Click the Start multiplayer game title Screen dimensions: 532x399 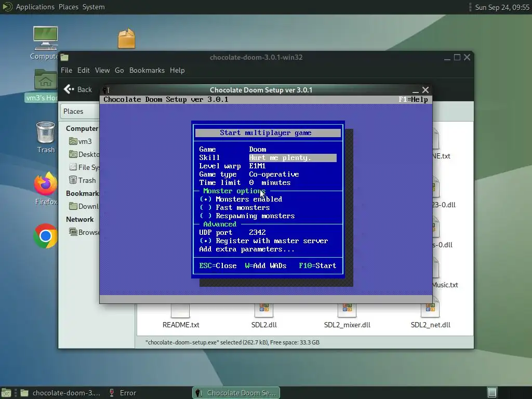(265, 132)
